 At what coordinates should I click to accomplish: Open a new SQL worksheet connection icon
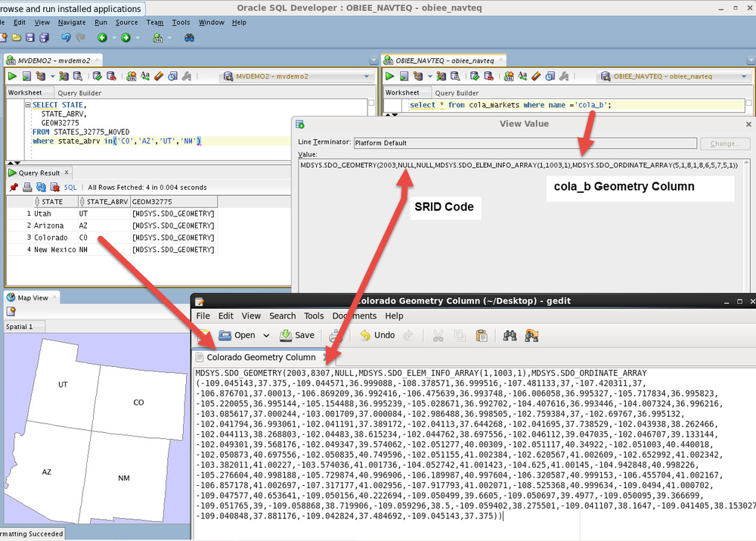158,38
